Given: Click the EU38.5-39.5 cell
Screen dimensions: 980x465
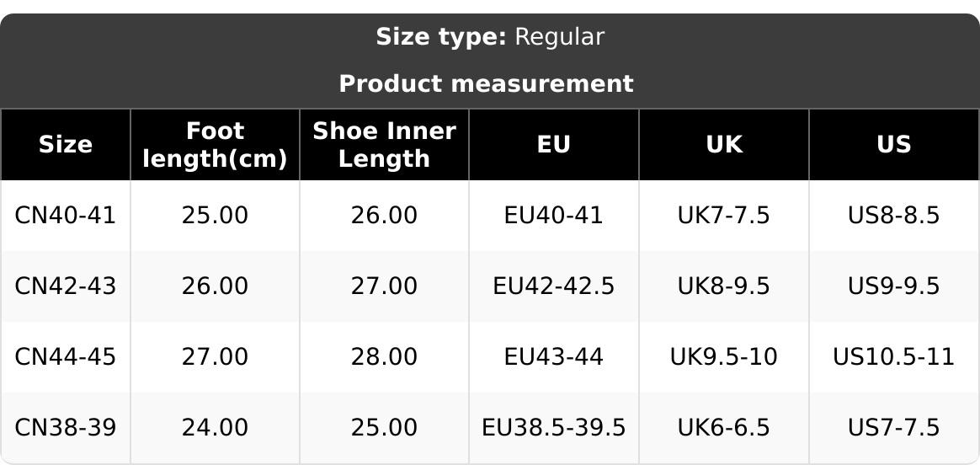Looking at the screenshot, I should pyautogui.click(x=554, y=428).
